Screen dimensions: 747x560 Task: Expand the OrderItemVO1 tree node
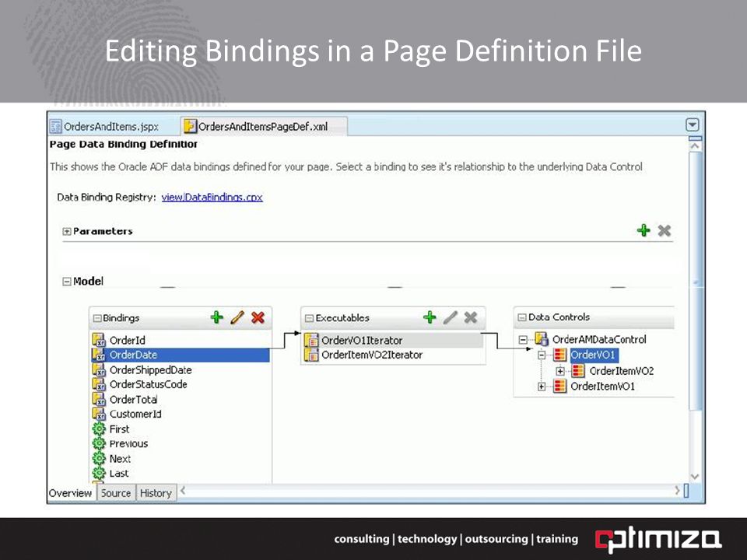coord(542,387)
